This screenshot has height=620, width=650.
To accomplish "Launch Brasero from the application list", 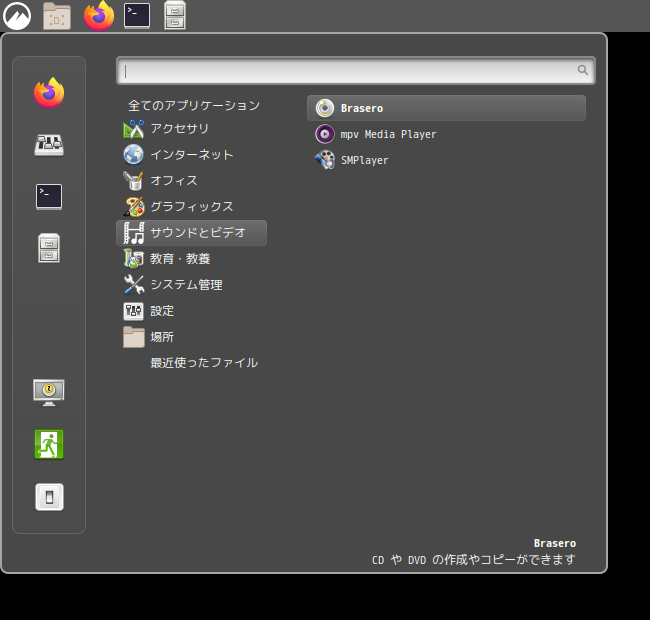I will (446, 108).
